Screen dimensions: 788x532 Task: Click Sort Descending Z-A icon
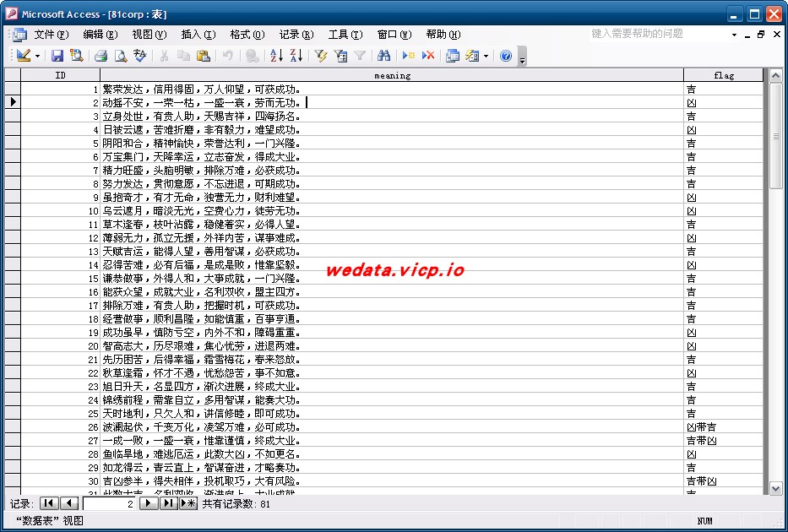(x=296, y=56)
